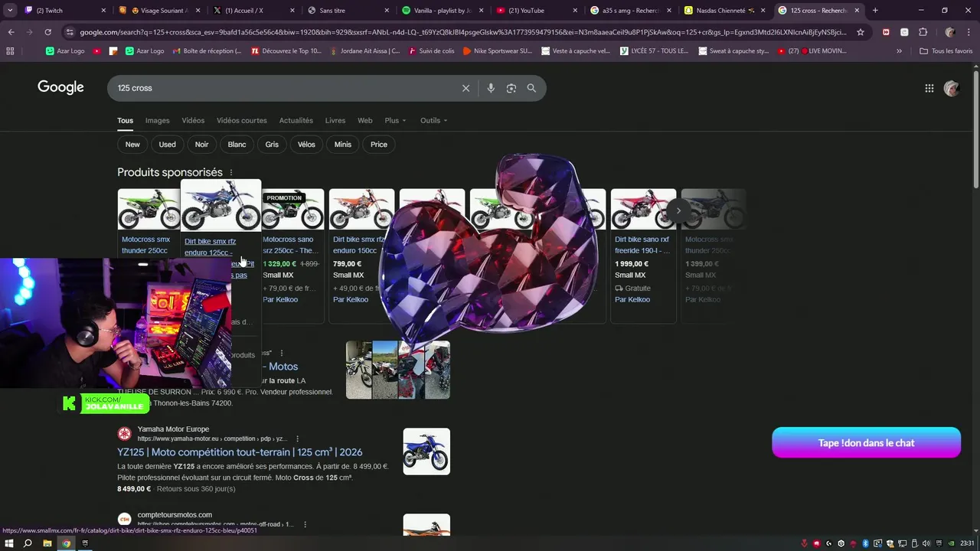Switch to Chrome in the taskbar
980x551 pixels.
click(x=67, y=543)
